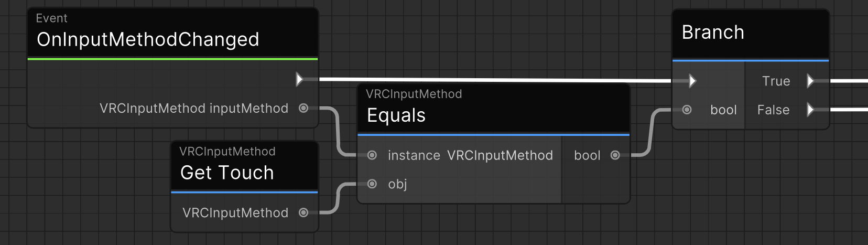Click the 'VRCInputMethod inputMethod' label

click(x=194, y=108)
